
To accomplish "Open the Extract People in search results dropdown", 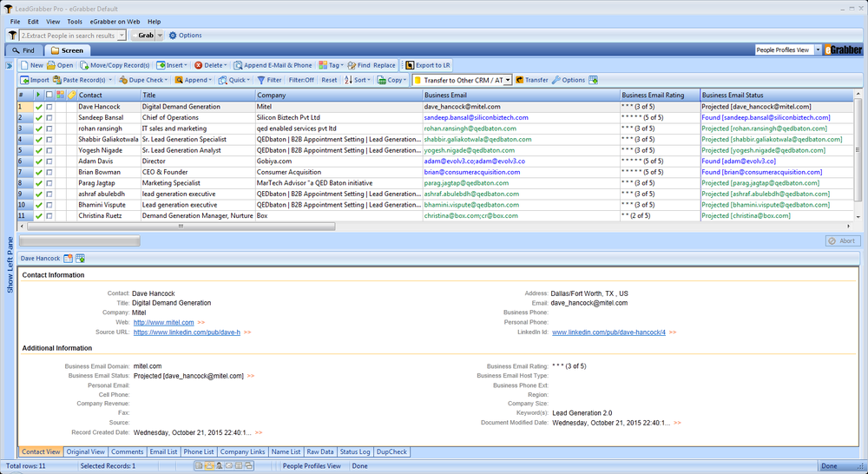I will (122, 36).
